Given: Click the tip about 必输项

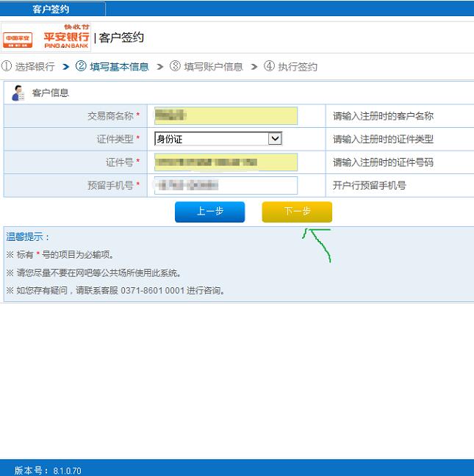Looking at the screenshot, I should tap(60, 254).
